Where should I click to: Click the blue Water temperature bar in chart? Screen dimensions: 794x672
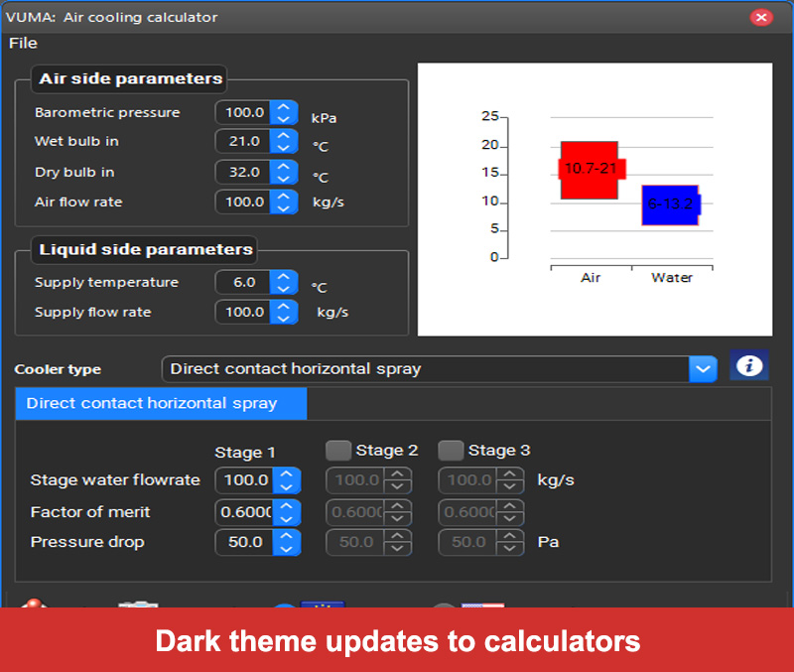point(670,205)
